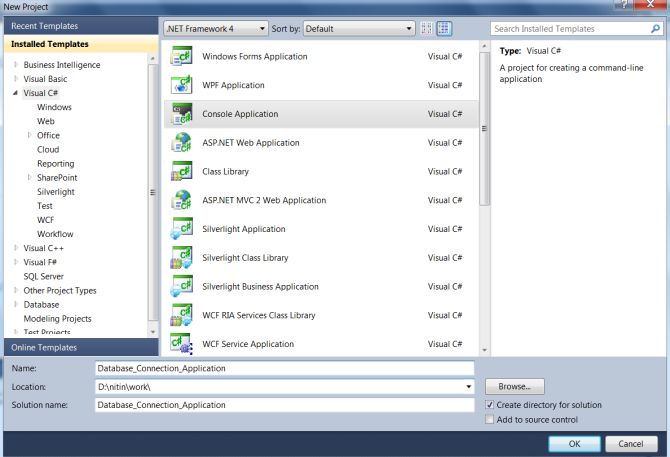Select WCF Service Application template name
The width and height of the screenshot is (670, 457).
pyautogui.click(x=248, y=344)
